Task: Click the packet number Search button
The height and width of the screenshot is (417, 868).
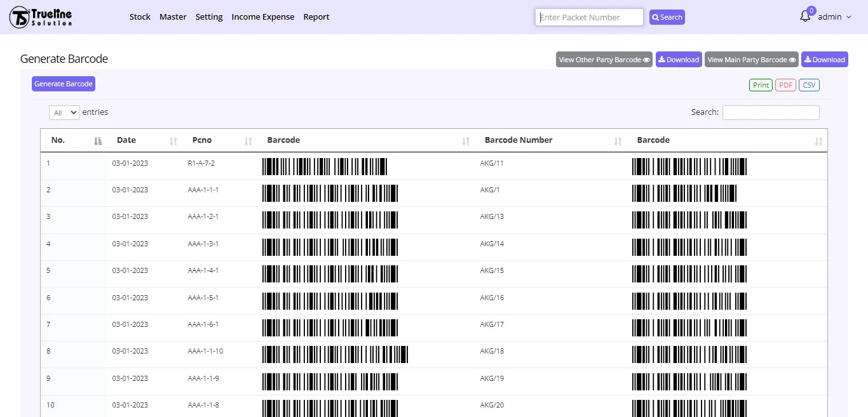Action: point(667,17)
